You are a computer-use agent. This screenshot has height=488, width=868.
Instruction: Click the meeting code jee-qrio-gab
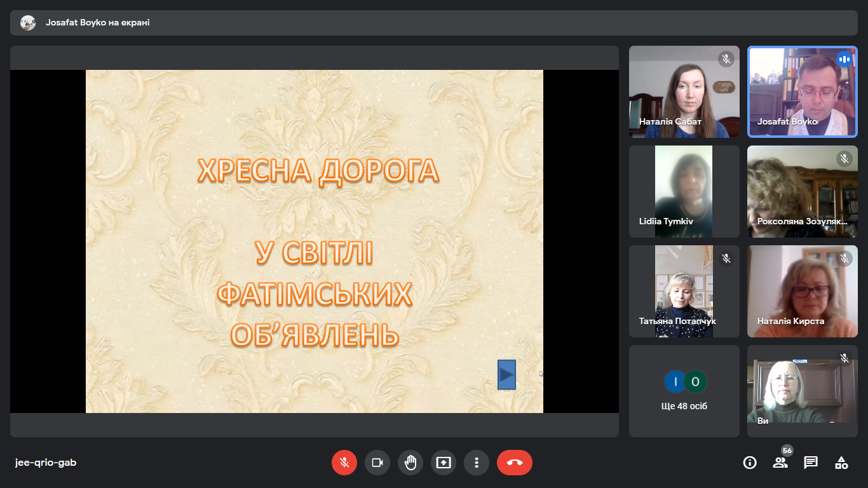click(46, 463)
